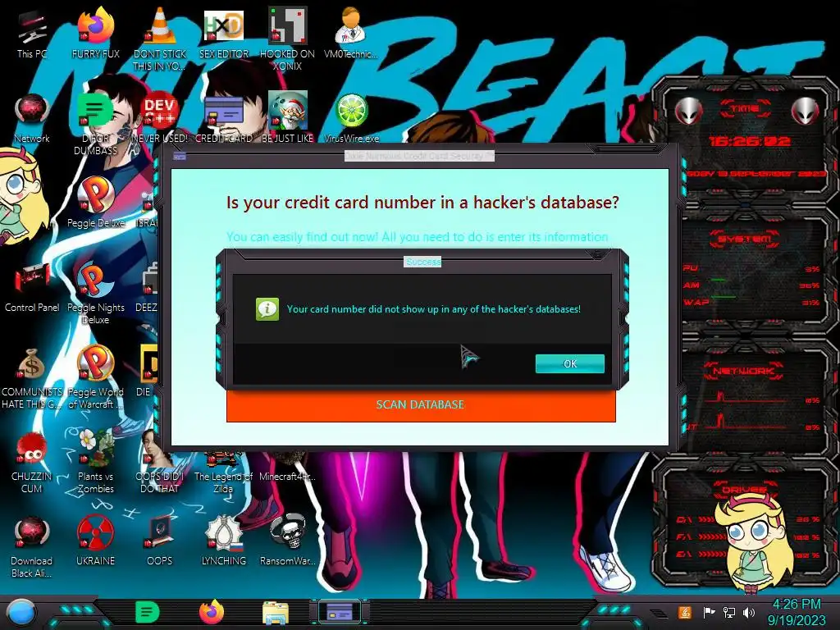Open The Legend of Zilda shortcut
840x630 pixels.
point(223,472)
